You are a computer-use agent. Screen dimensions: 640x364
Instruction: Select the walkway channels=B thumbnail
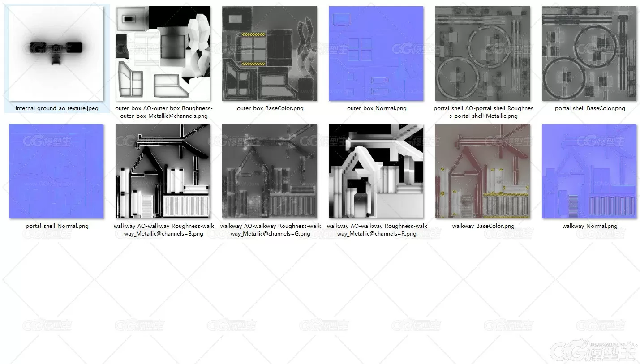[163, 171]
